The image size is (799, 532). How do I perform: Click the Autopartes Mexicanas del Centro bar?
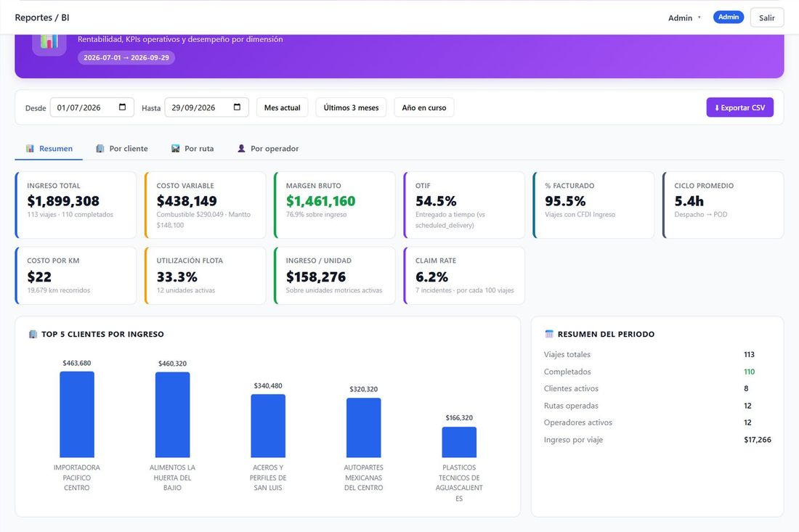pyautogui.click(x=363, y=427)
